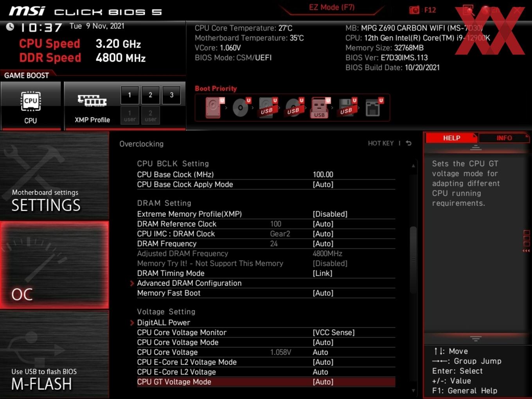Toggle Extreme Memory Profile(XMP) Disabled value
The image size is (532, 399).
(330, 214)
